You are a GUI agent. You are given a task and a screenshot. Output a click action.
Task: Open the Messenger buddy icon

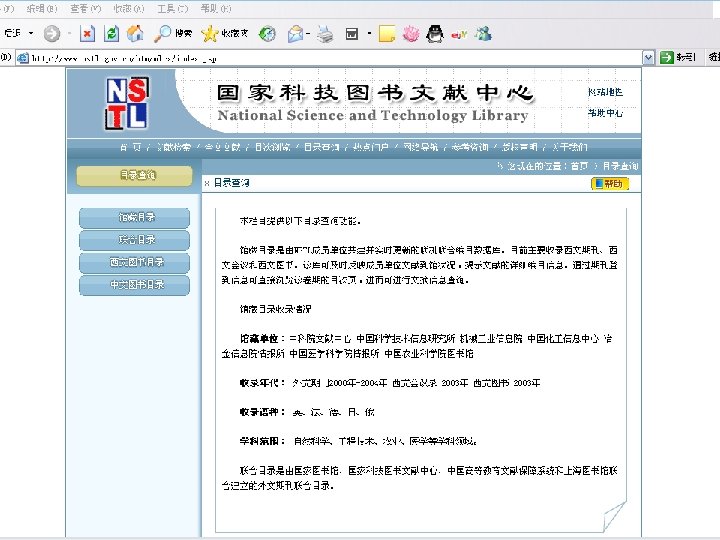(483, 34)
